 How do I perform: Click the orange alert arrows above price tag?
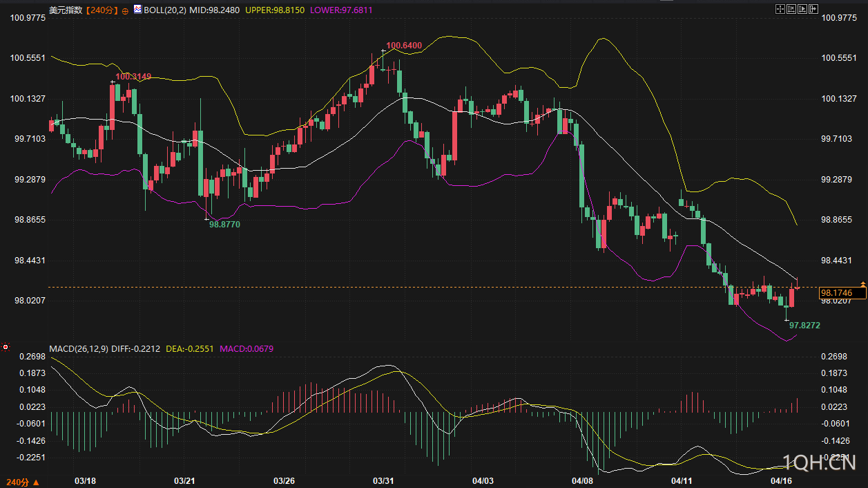(862, 285)
